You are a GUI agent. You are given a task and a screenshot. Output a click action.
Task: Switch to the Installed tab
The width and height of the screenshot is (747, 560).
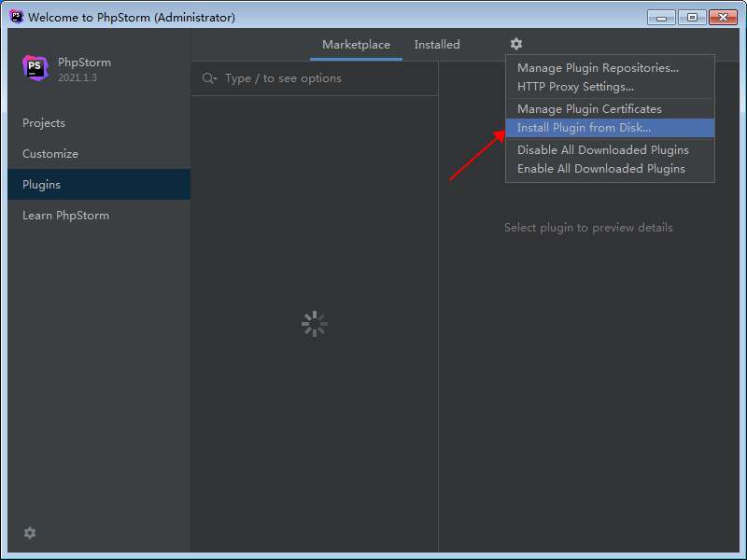(437, 44)
